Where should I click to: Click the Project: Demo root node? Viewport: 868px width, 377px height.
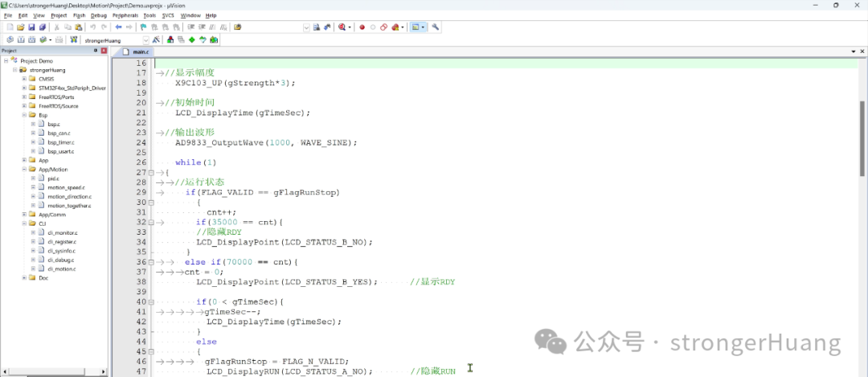click(36, 61)
